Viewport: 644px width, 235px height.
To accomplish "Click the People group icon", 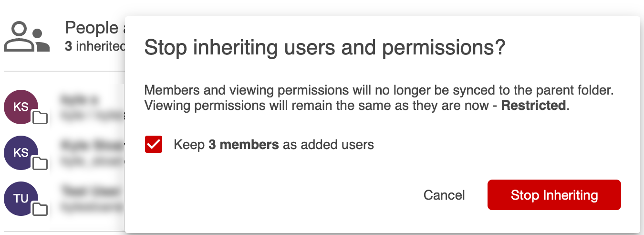I will [x=27, y=37].
